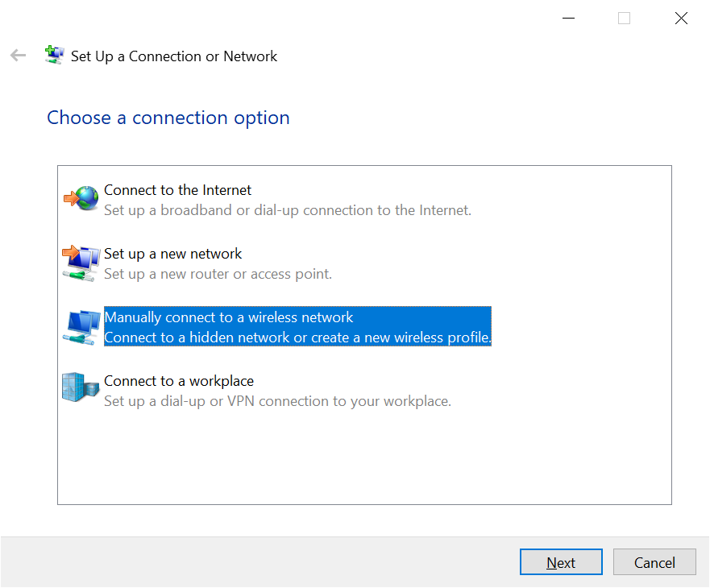Click the Choose a connection option heading
710x588 pixels.
(168, 118)
